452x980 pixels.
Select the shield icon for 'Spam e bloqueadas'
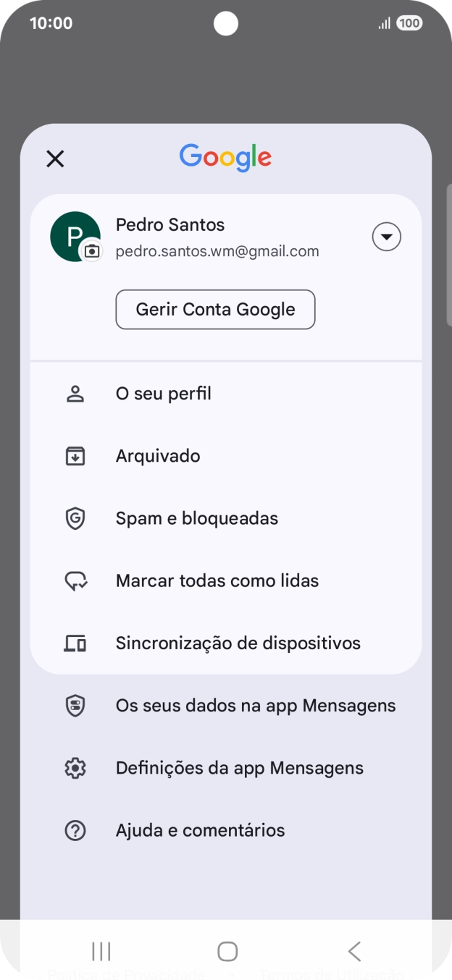click(75, 518)
